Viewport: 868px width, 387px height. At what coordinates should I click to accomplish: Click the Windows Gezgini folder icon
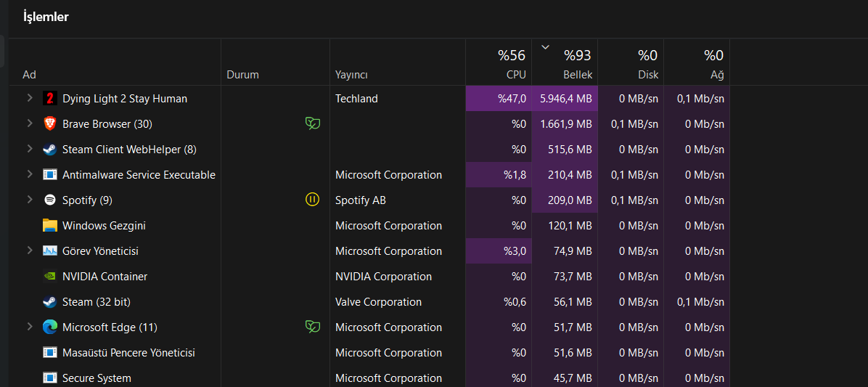point(49,226)
